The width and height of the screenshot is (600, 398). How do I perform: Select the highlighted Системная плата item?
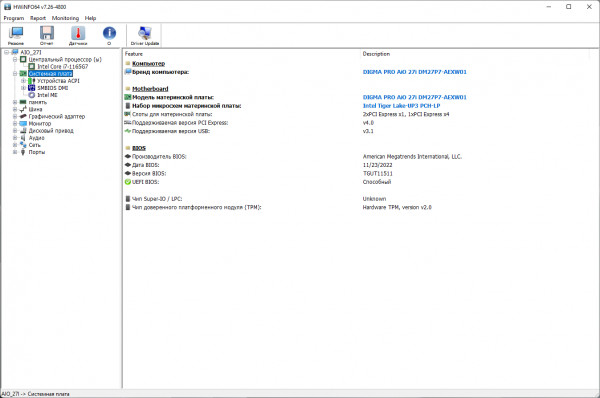pyautogui.click(x=51, y=73)
